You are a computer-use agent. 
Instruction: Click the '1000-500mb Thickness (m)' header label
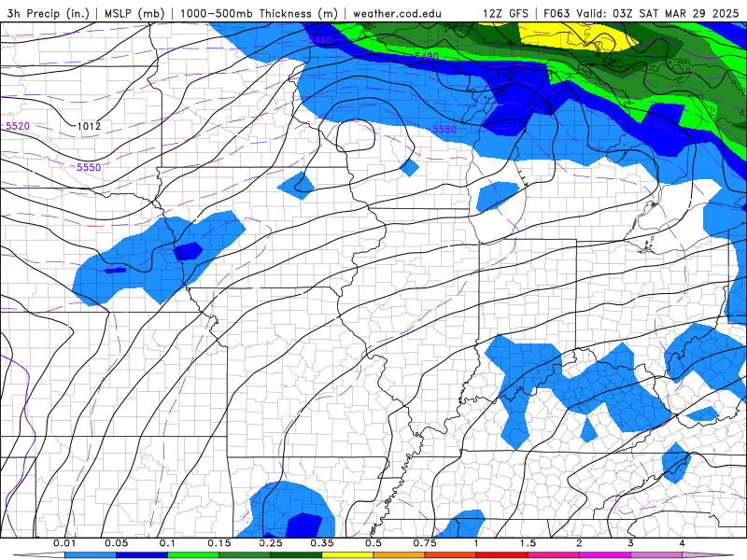(x=259, y=13)
